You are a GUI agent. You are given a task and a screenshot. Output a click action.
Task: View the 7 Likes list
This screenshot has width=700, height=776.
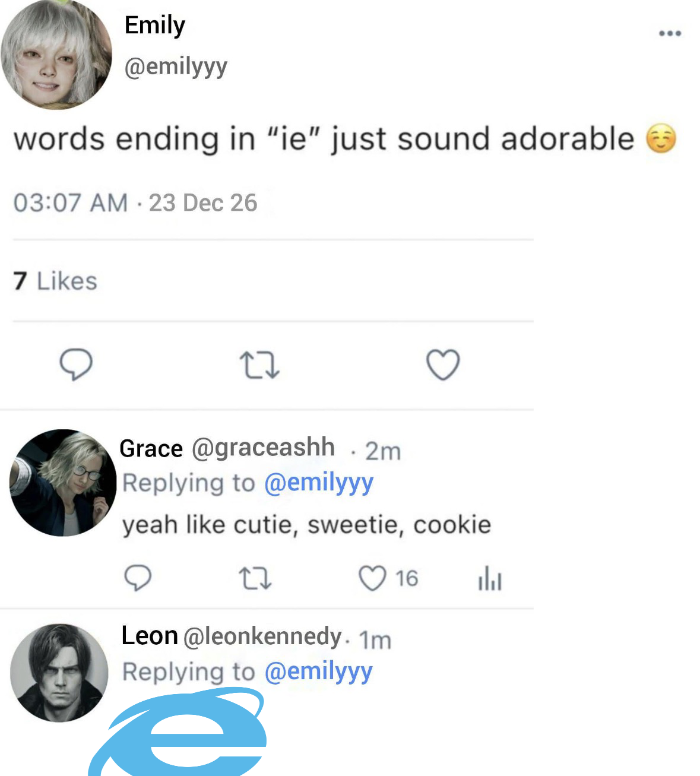coord(55,281)
